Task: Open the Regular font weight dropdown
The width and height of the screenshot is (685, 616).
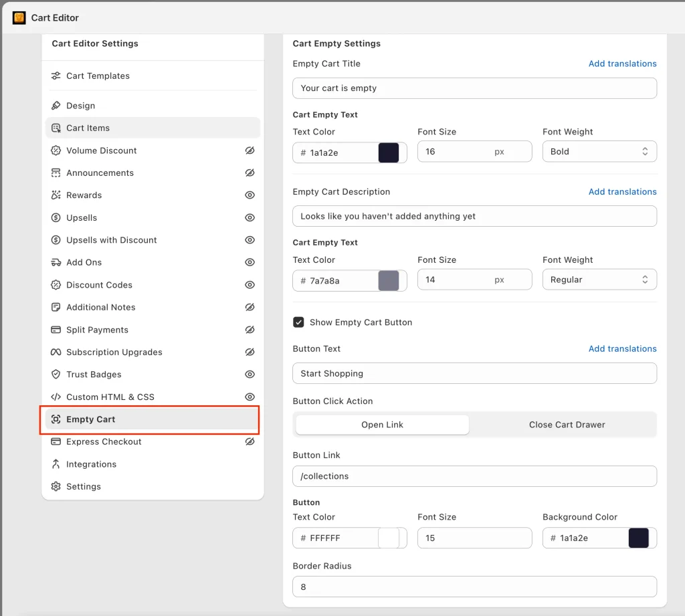Action: point(599,280)
